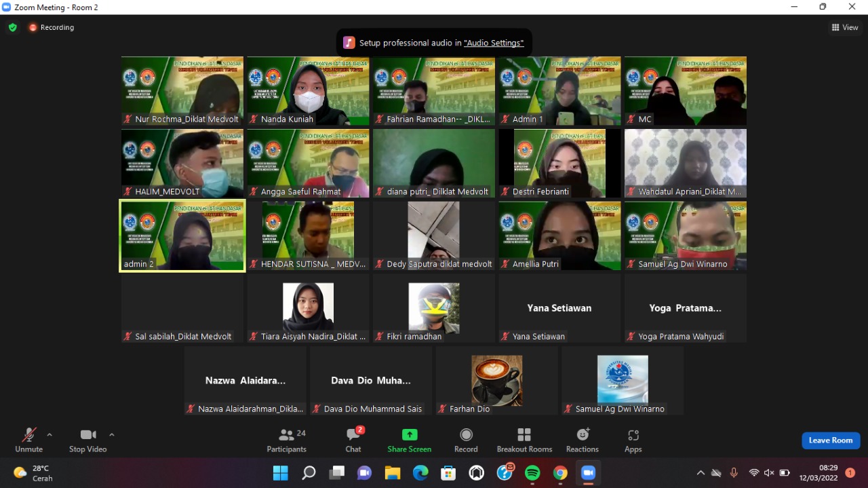Expand audio options arrow beside Unmute
This screenshot has width=868, height=488.
50,434
